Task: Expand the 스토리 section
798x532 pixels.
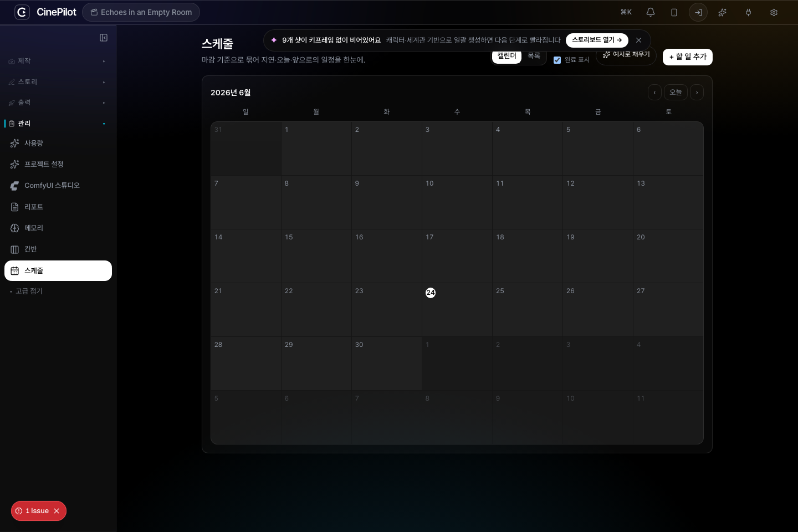Action: click(x=58, y=82)
